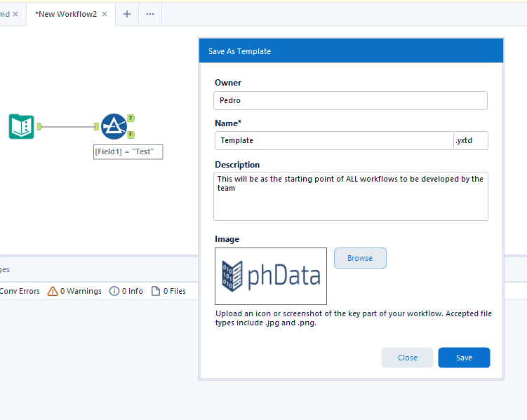Open the tab overflow ellipsis menu

[x=150, y=14]
